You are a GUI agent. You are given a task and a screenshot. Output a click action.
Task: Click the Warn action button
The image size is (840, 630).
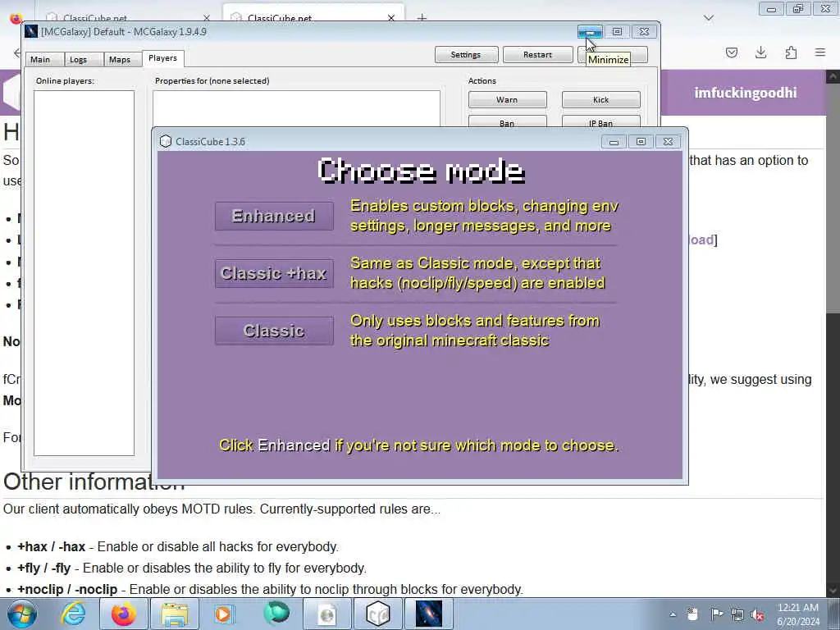click(x=507, y=99)
